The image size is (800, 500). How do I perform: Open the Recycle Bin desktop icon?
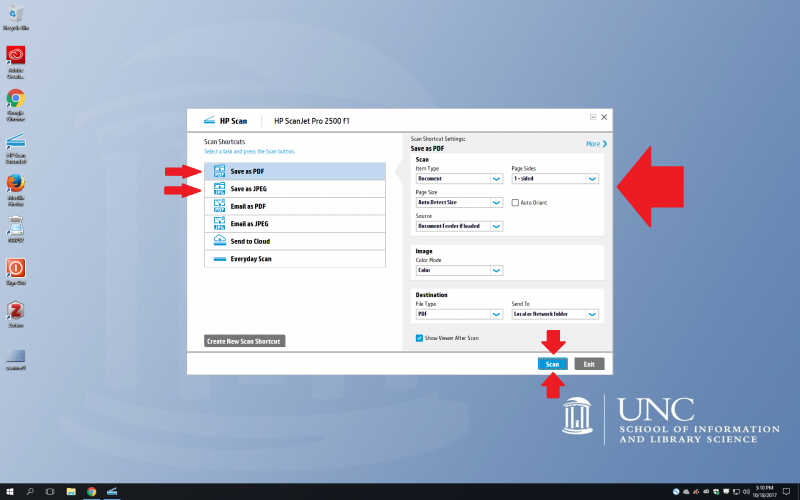(15, 17)
